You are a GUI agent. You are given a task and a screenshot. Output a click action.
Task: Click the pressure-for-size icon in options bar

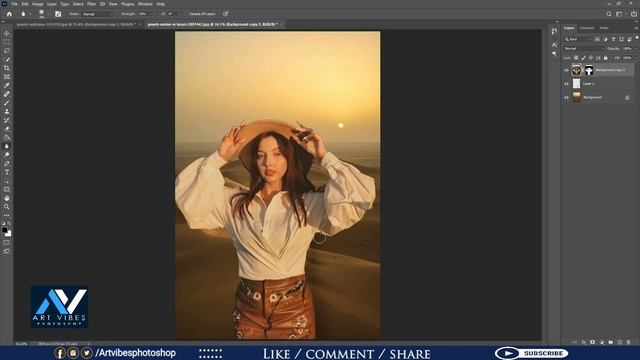point(226,14)
